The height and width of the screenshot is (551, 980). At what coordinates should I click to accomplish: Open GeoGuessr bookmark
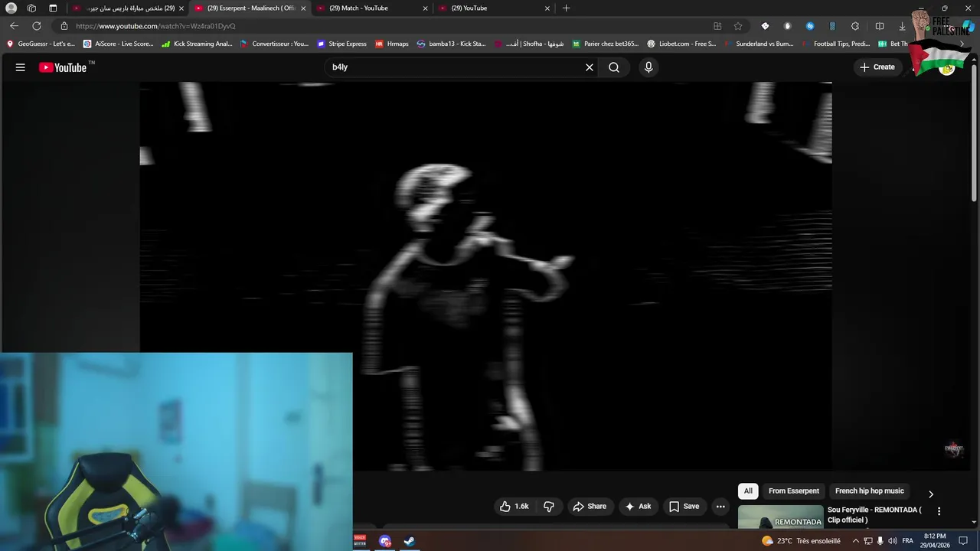click(41, 44)
